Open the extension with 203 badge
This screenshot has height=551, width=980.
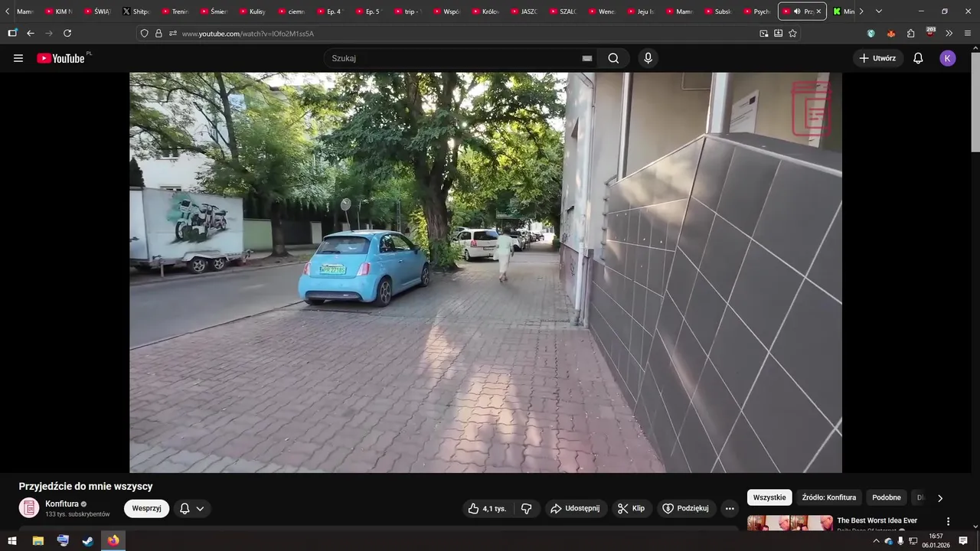[930, 33]
